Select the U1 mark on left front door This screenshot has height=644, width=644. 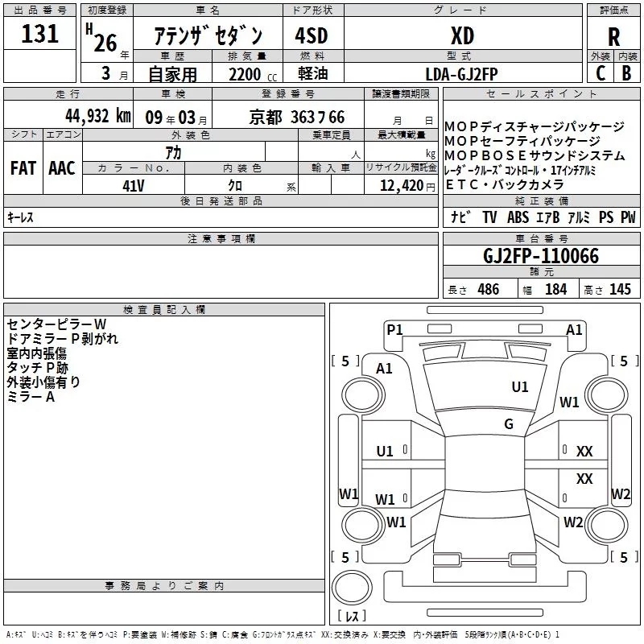[385, 452]
